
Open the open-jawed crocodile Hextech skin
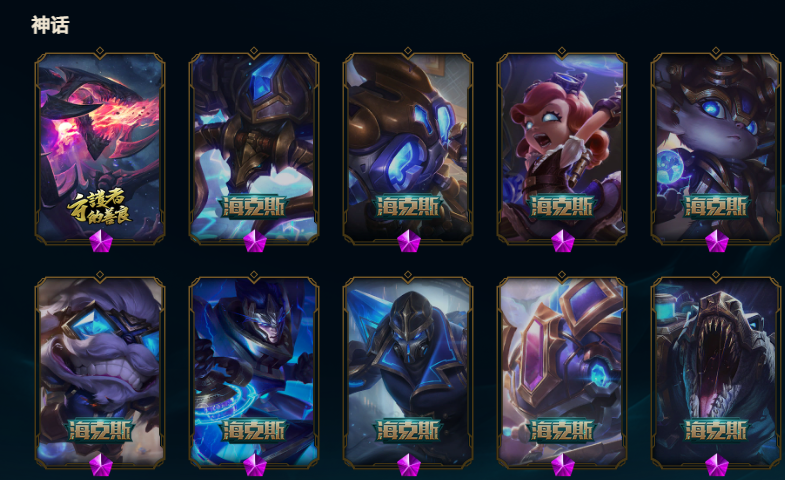click(716, 372)
